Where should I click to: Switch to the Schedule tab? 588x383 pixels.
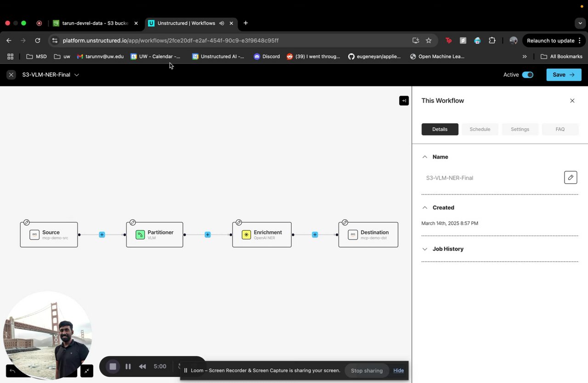(x=480, y=129)
